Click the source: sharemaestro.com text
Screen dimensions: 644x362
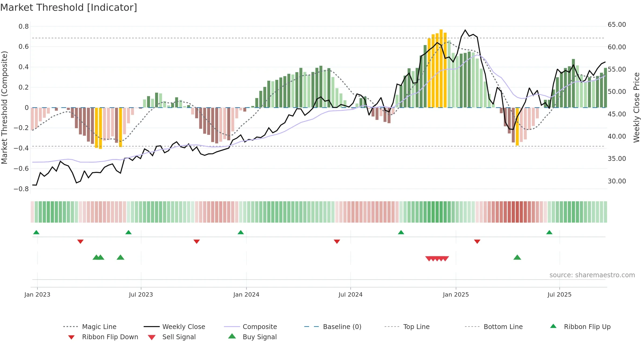(592, 275)
